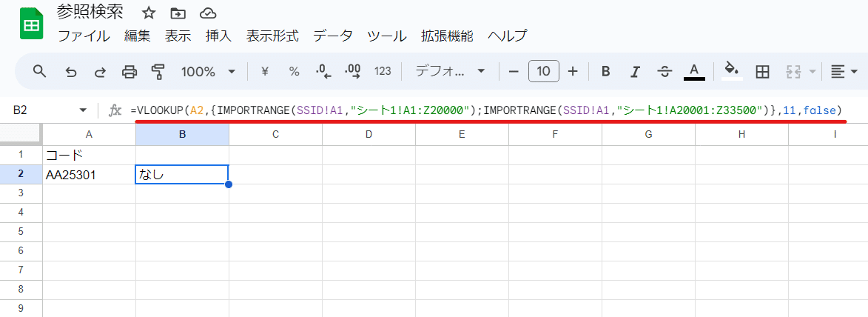The height and width of the screenshot is (317, 868).
Task: Open the デフォ... font dropdown
Action: [449, 71]
